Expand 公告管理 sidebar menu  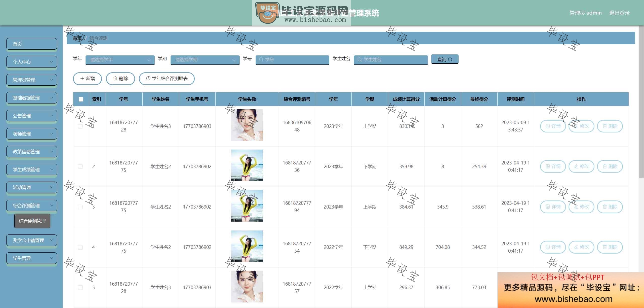pos(32,116)
